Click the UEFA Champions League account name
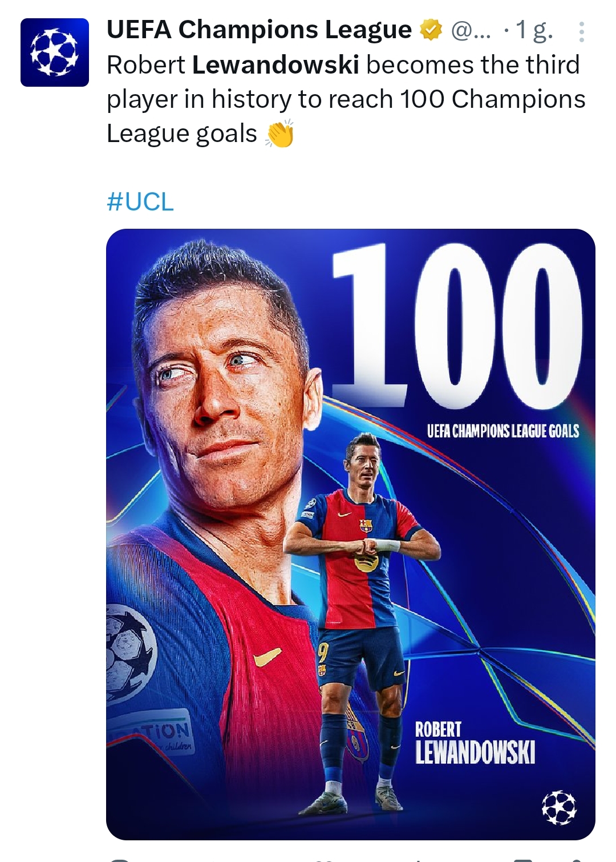The height and width of the screenshot is (862, 616). (259, 30)
